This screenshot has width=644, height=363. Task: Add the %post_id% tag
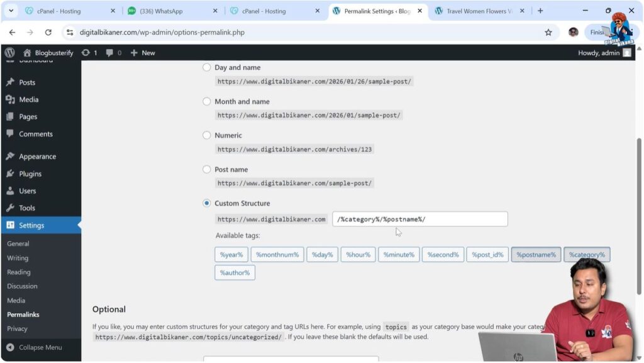click(487, 254)
